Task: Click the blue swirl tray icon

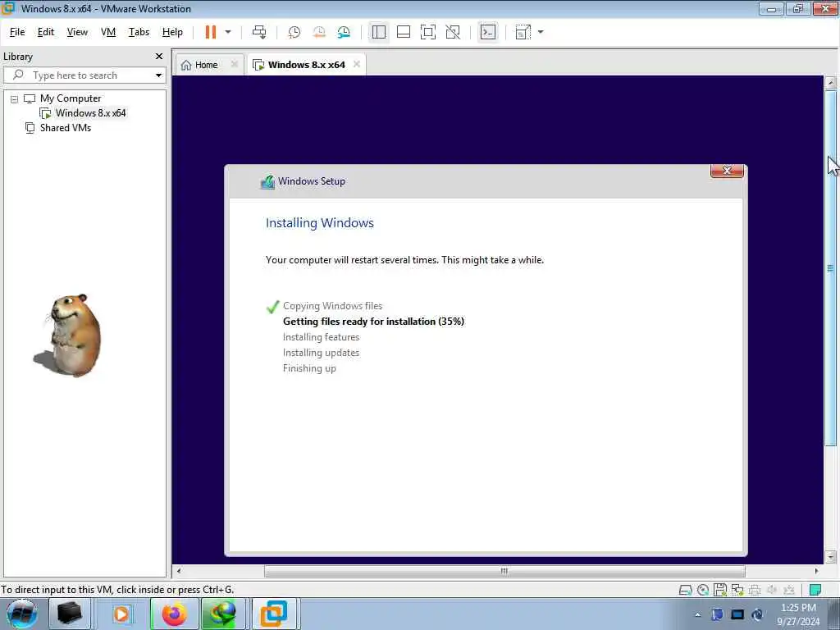Action: click(x=757, y=614)
